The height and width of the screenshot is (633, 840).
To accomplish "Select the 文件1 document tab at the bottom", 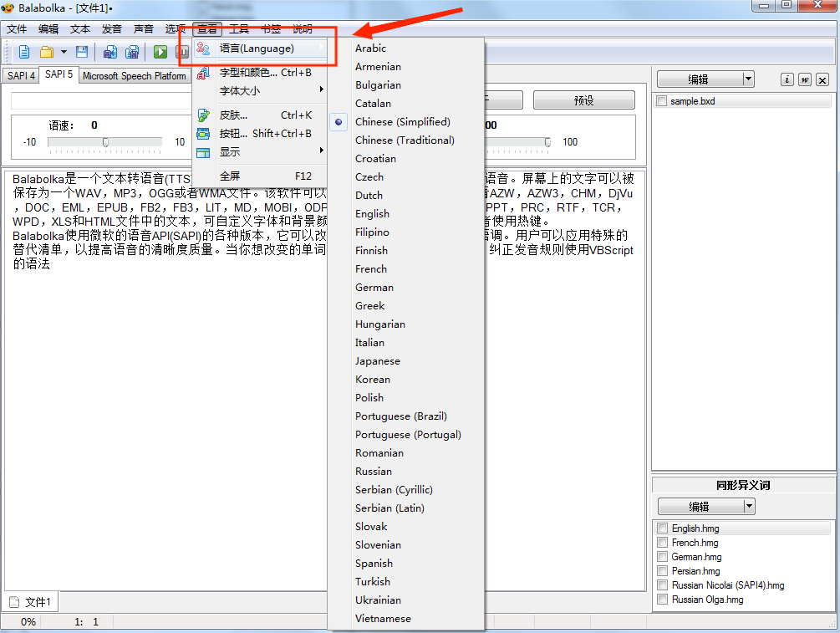I will [31, 602].
